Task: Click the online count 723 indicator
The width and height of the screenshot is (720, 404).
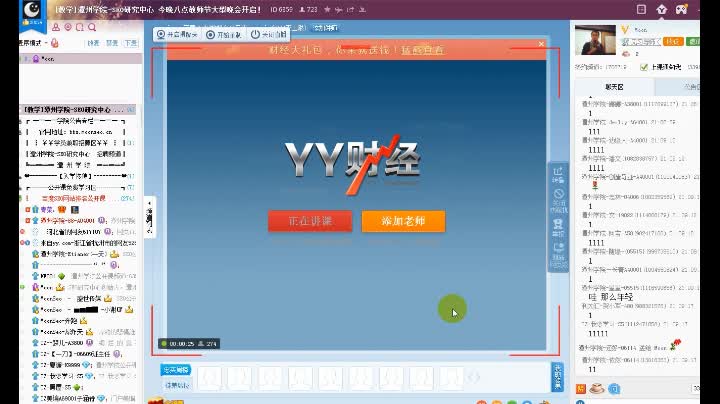Action: (308, 9)
